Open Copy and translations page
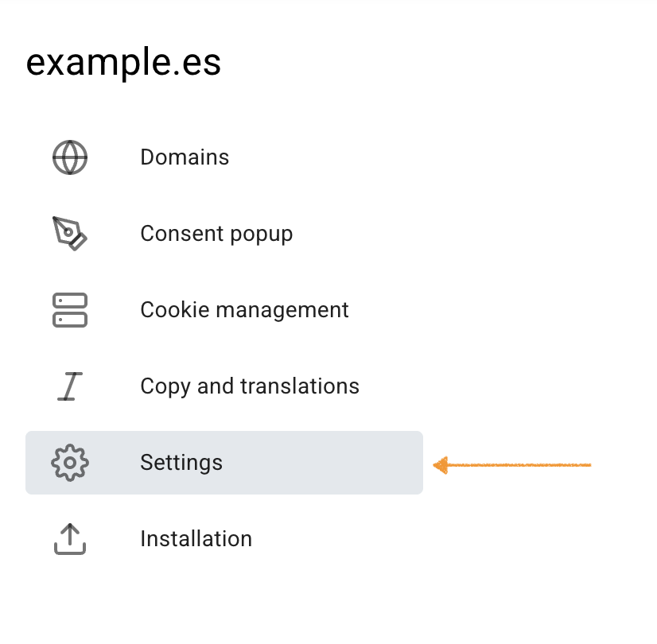The height and width of the screenshot is (644, 657). 250,386
